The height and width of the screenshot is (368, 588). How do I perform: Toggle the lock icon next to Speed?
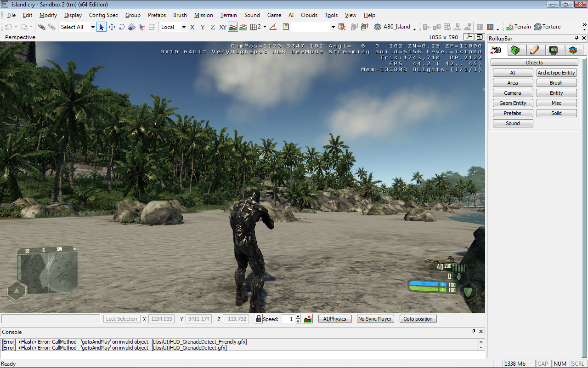coord(258,319)
